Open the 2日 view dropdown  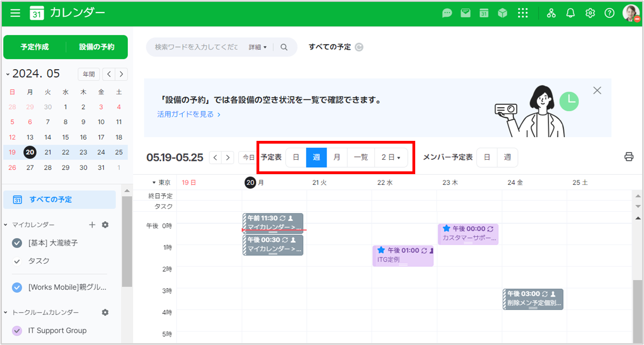pyautogui.click(x=391, y=157)
